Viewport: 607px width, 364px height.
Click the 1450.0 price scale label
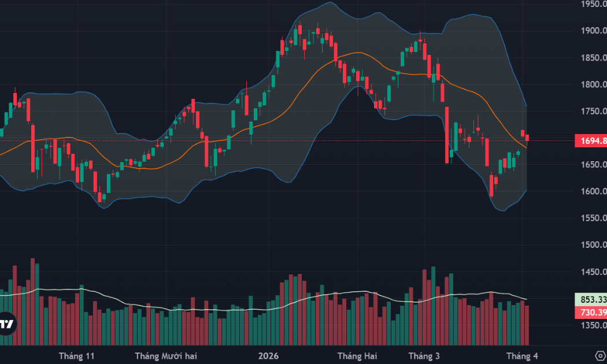pyautogui.click(x=593, y=272)
